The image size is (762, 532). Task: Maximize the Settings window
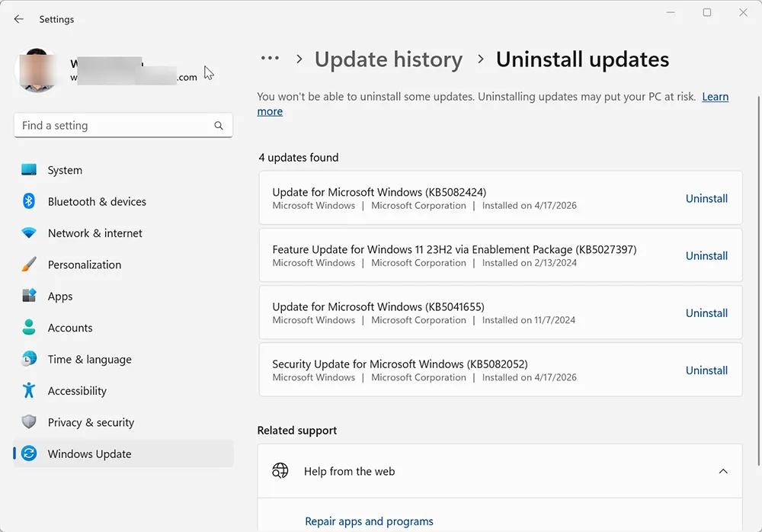(707, 12)
